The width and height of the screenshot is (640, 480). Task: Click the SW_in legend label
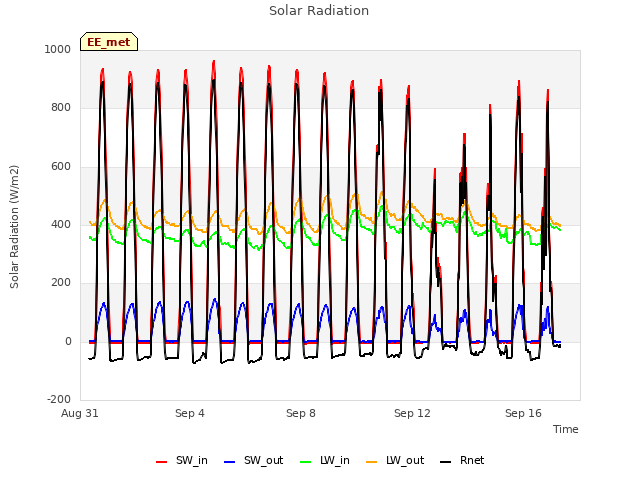point(191,461)
